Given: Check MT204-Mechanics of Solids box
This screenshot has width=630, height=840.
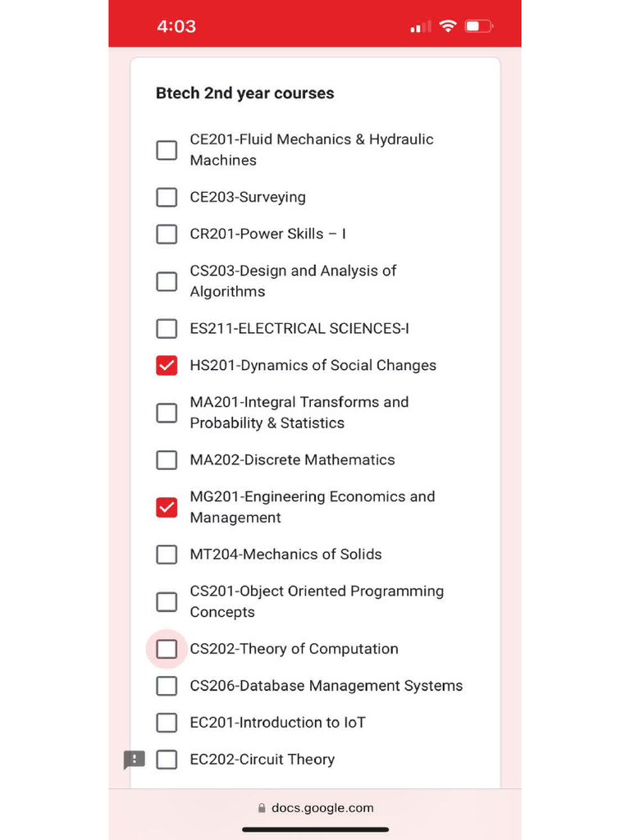Looking at the screenshot, I should click(x=167, y=555).
